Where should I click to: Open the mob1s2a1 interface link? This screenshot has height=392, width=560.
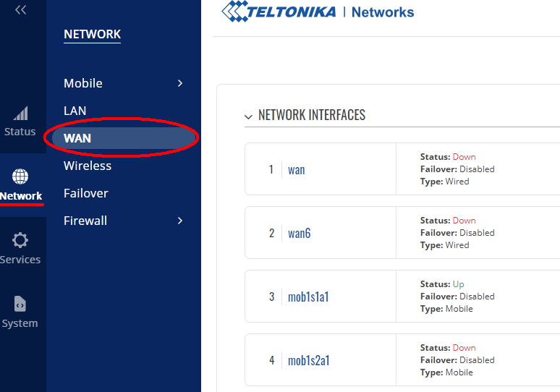[x=308, y=360]
